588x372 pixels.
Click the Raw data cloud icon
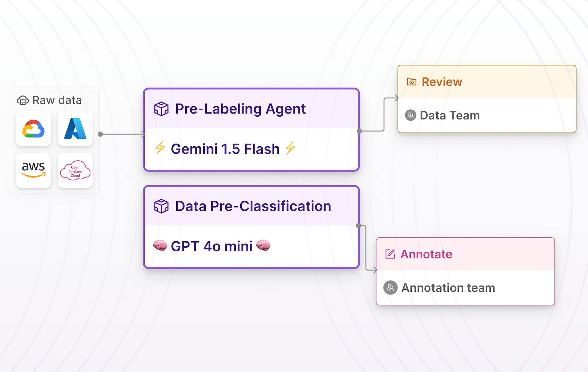(23, 100)
